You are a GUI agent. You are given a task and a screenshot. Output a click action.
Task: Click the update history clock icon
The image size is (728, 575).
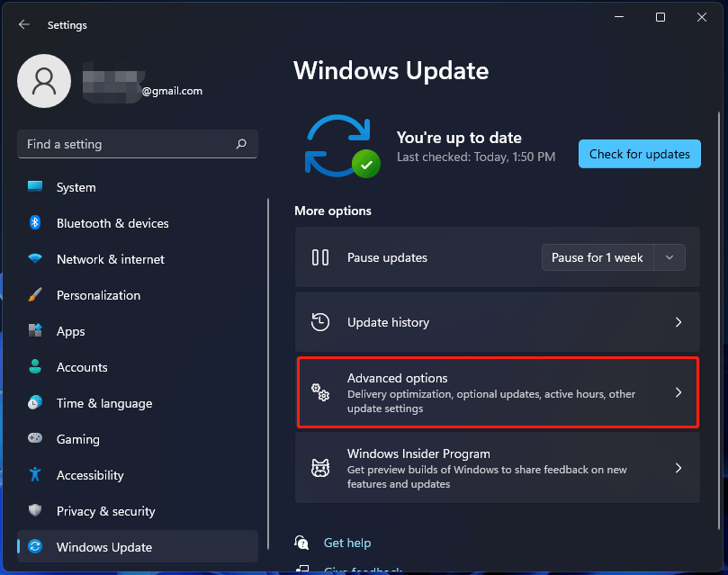pos(319,322)
